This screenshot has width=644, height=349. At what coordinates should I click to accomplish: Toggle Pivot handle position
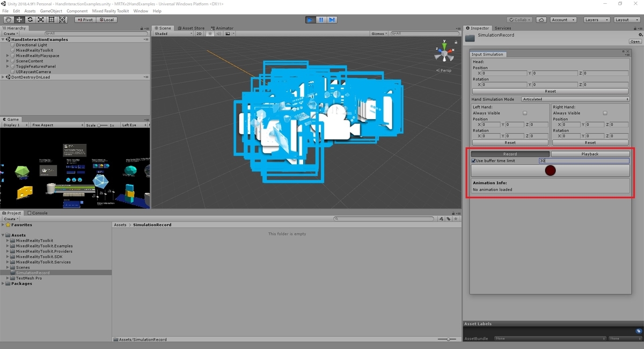click(85, 20)
